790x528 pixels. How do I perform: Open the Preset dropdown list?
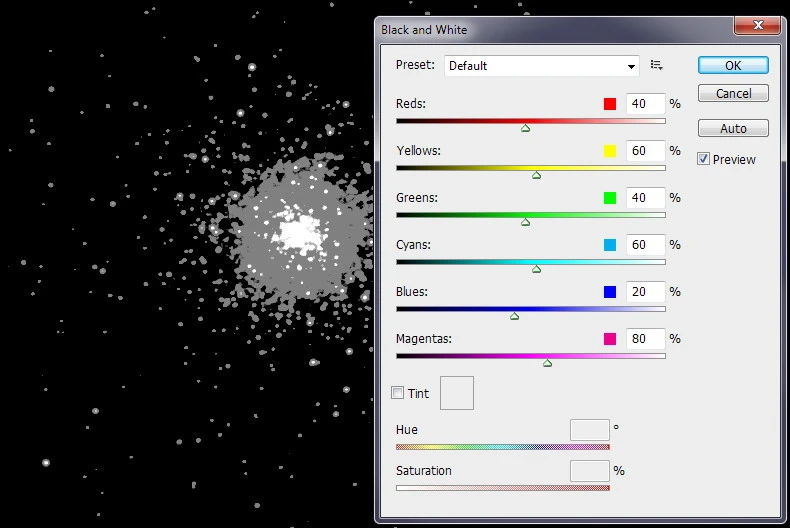coord(541,66)
